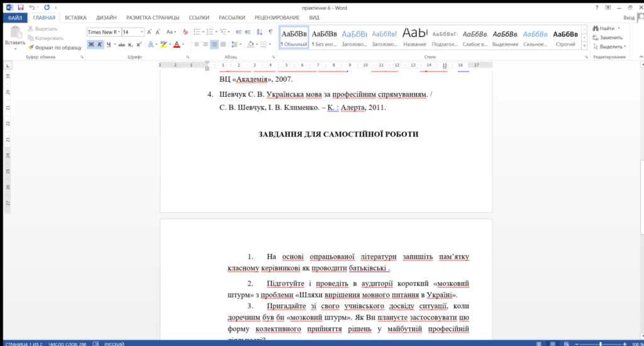
Task: Toggle underline Ч formatting
Action: pos(108,45)
